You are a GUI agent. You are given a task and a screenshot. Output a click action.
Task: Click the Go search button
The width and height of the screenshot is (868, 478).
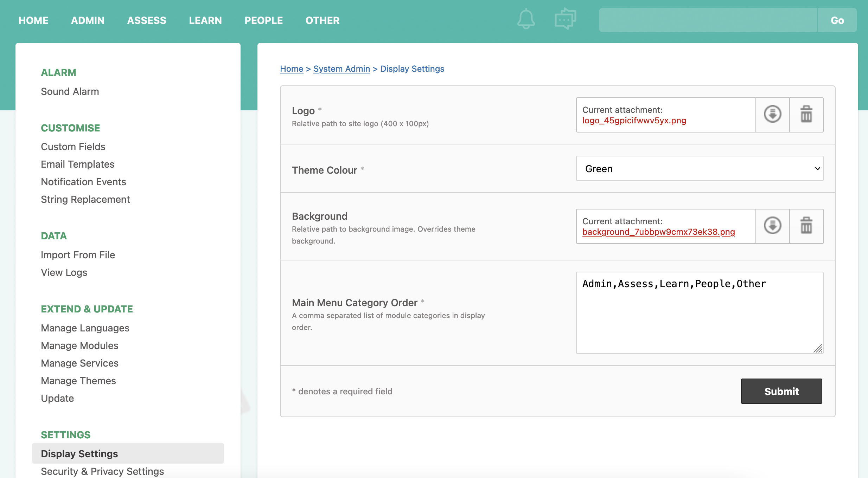coord(837,20)
